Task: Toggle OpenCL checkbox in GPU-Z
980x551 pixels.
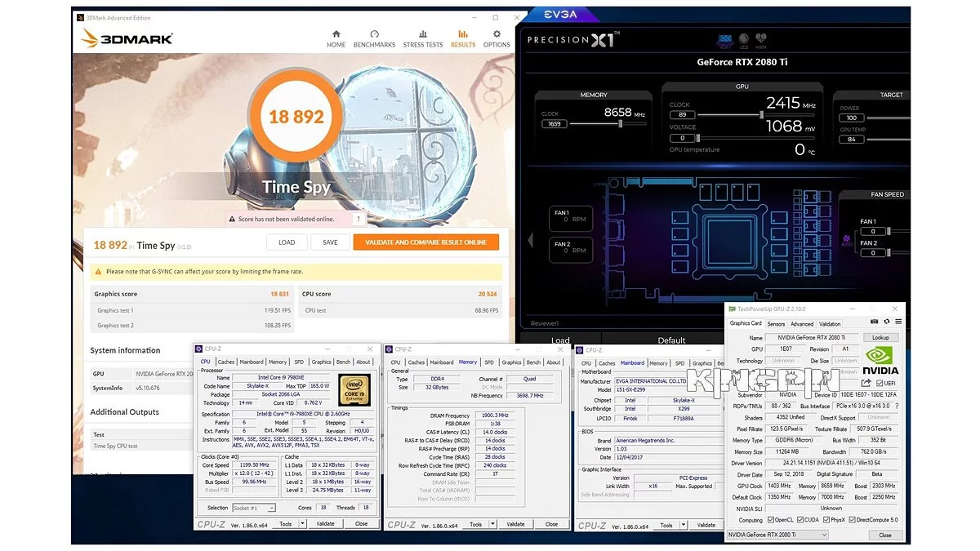Action: pyautogui.click(x=769, y=520)
